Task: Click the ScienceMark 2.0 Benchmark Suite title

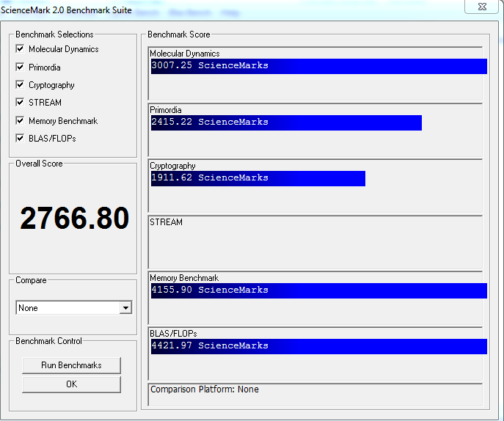Action: [66, 10]
